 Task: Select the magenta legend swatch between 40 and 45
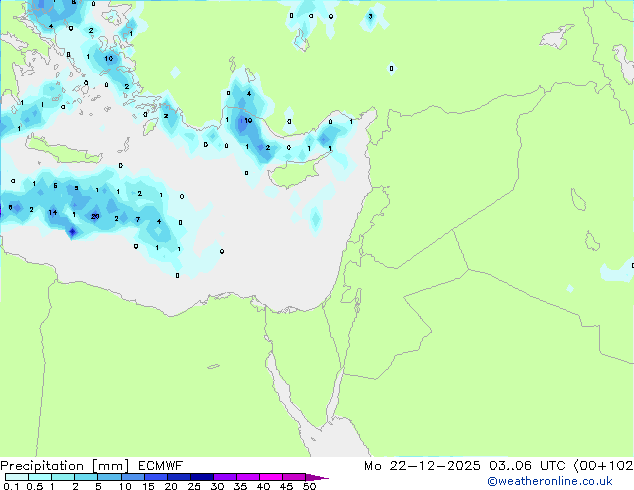[x=271, y=477]
